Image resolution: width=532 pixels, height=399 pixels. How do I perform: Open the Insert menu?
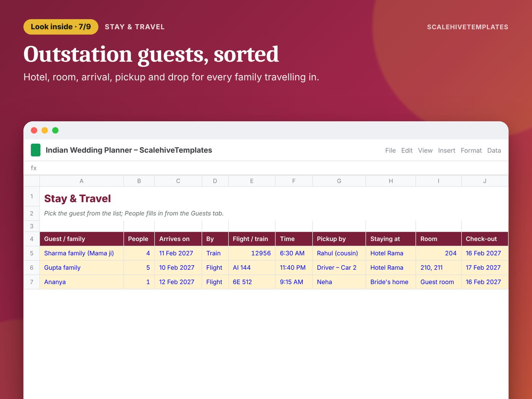[446, 150]
